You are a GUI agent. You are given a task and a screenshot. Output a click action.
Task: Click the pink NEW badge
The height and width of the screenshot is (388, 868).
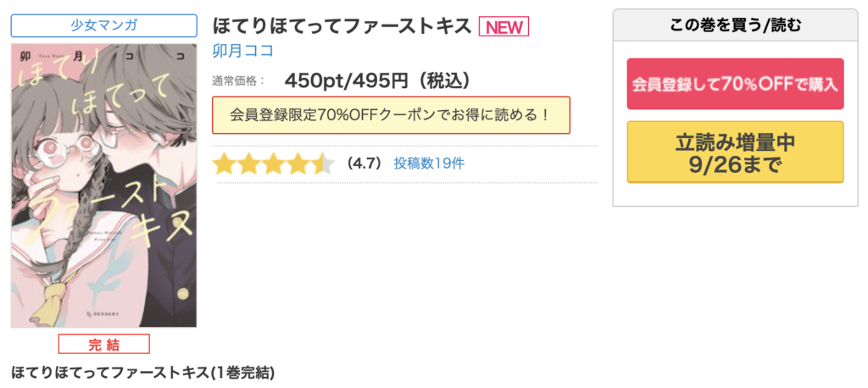click(504, 27)
